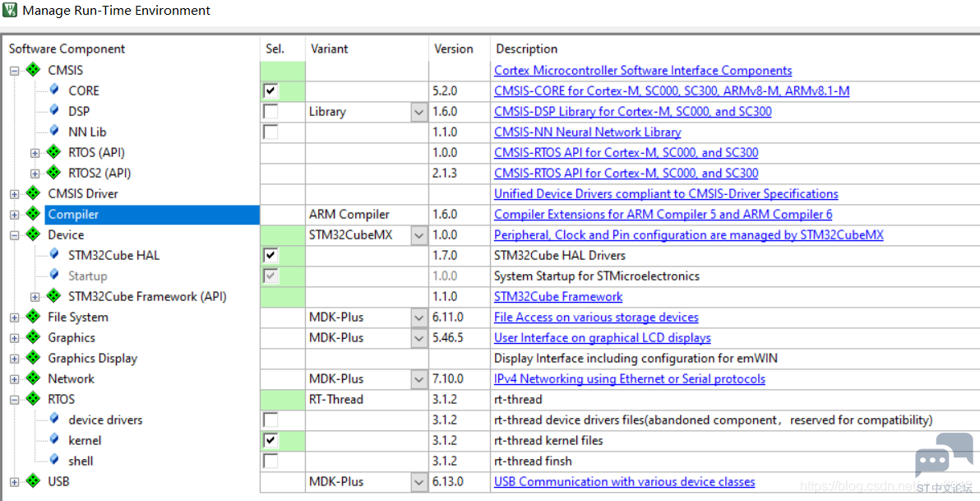Click the blue kernel component icon
Image resolution: width=980 pixels, height=501 pixels.
tap(54, 439)
